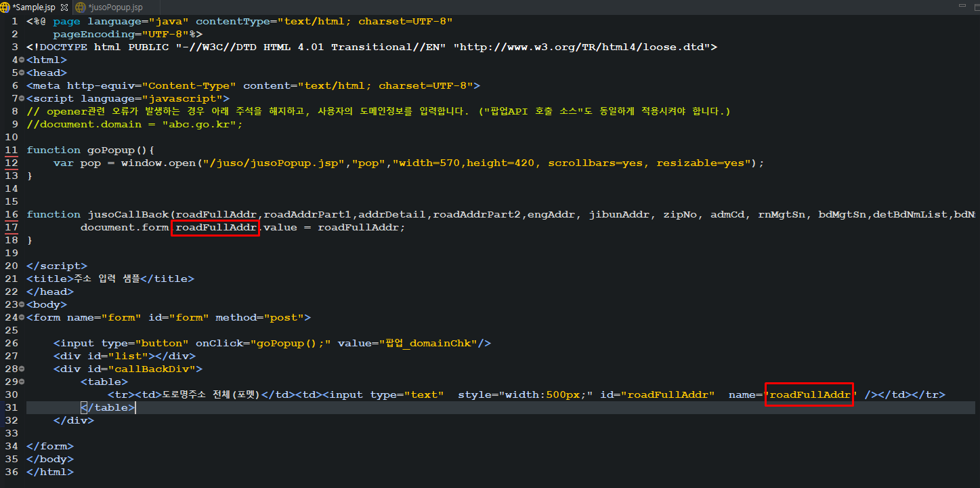Click the "/juso/jusoPopup.jsp" string in window.open
Image resolution: width=980 pixels, height=488 pixels.
click(x=274, y=163)
